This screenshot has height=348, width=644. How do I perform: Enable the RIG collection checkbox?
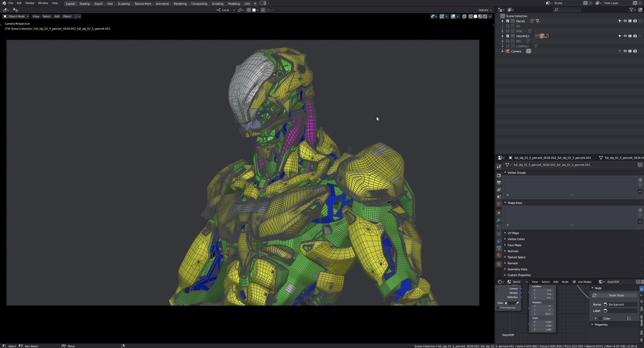[508, 41]
